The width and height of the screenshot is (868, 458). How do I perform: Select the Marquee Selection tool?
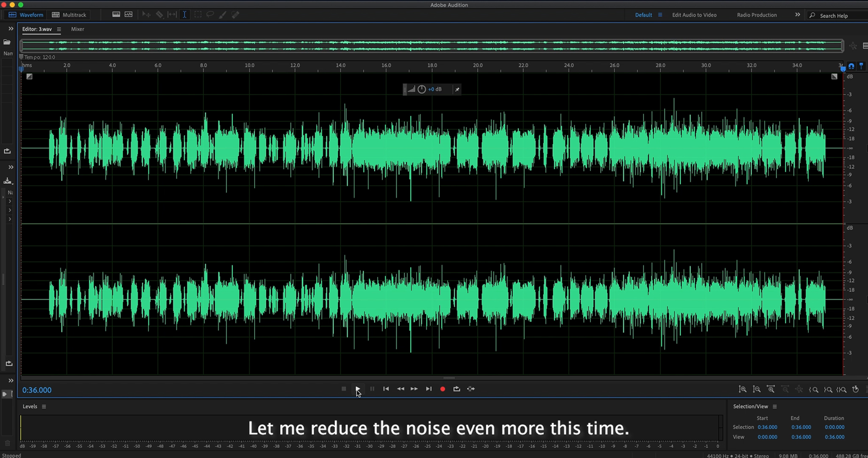tap(198, 14)
